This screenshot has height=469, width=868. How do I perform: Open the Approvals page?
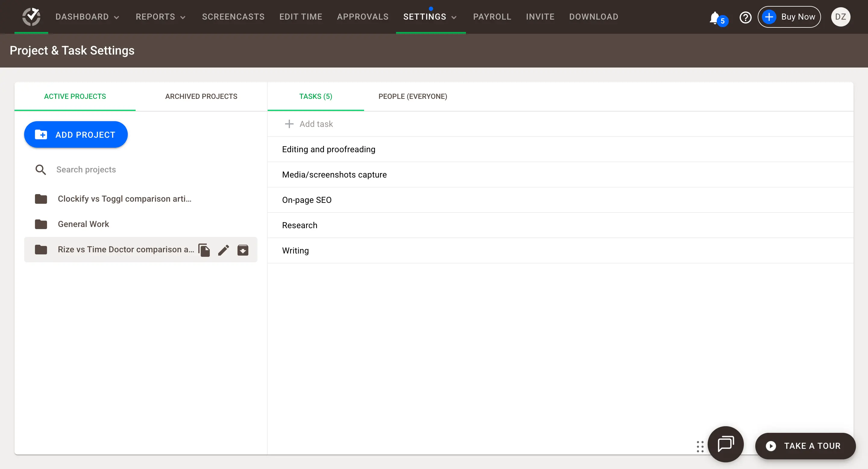[363, 17]
